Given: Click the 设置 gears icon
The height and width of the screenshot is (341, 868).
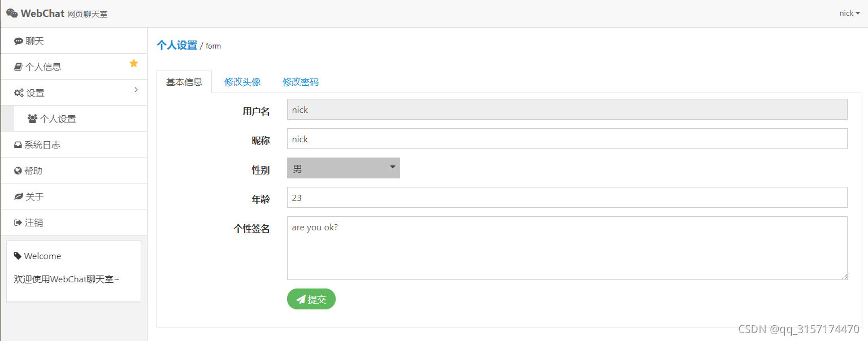Looking at the screenshot, I should click(x=19, y=93).
